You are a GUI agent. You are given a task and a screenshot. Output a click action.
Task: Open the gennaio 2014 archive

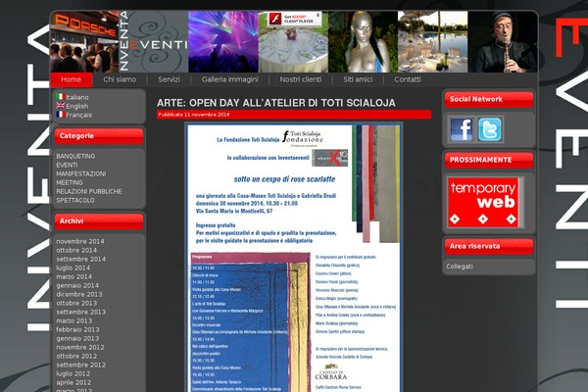click(77, 285)
